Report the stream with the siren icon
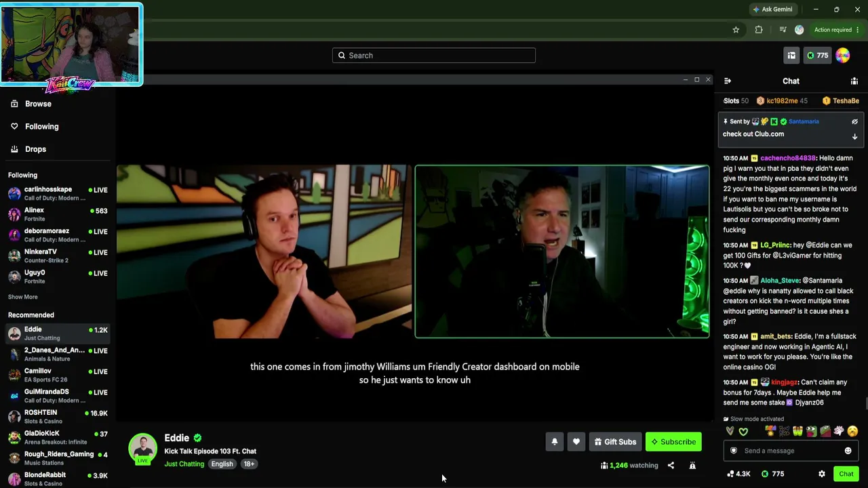This screenshot has width=868, height=488. click(692, 466)
